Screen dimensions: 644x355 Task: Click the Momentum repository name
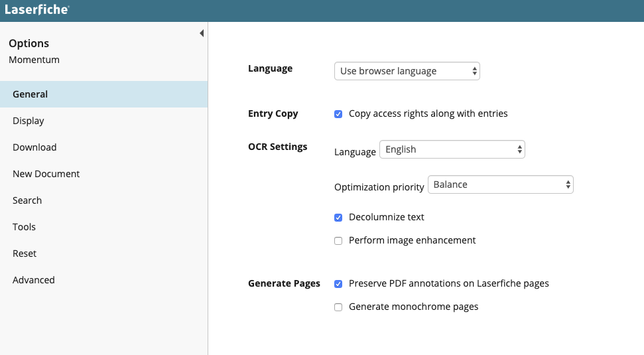pyautogui.click(x=34, y=60)
